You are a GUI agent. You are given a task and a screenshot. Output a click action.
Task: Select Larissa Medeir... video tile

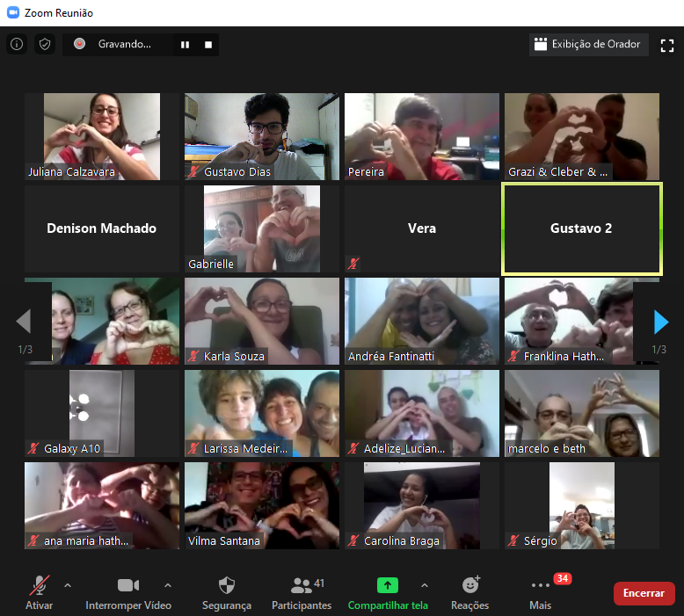(262, 414)
